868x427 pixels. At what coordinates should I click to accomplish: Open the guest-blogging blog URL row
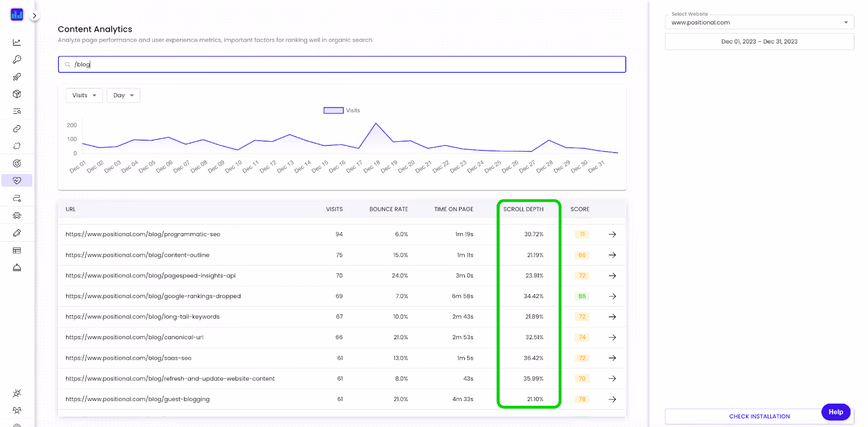(137, 399)
